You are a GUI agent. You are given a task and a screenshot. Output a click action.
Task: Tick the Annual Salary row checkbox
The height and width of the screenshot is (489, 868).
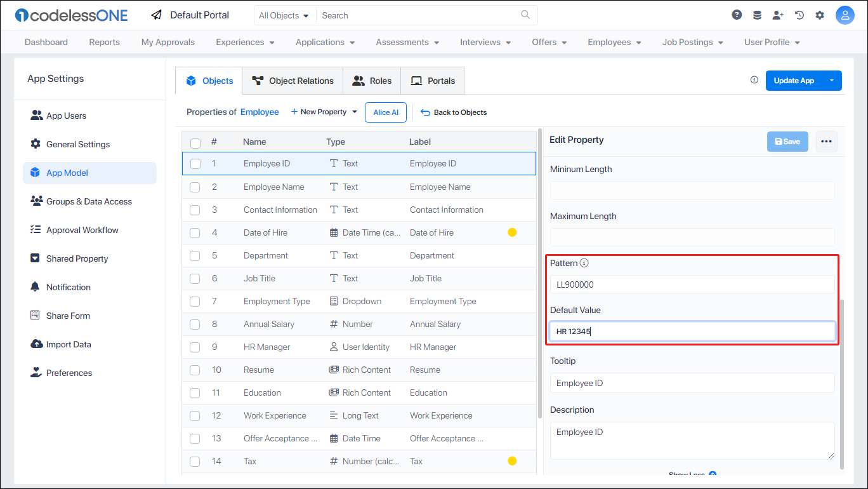195,324
